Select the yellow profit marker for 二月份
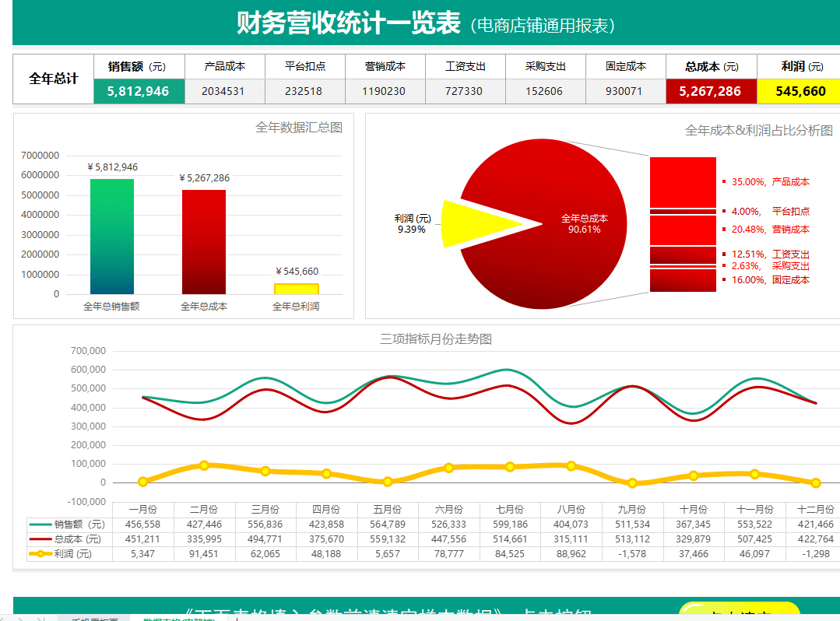Screen dimensions: 840x621 [203, 465]
